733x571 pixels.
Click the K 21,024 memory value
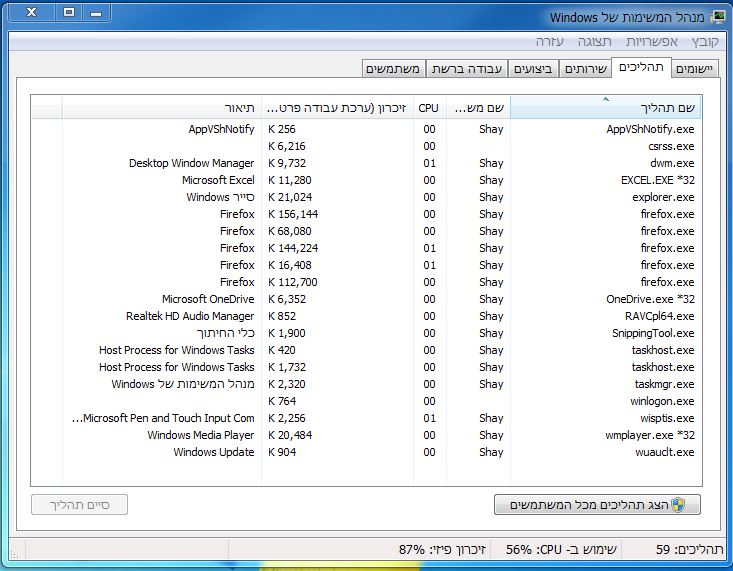click(290, 197)
